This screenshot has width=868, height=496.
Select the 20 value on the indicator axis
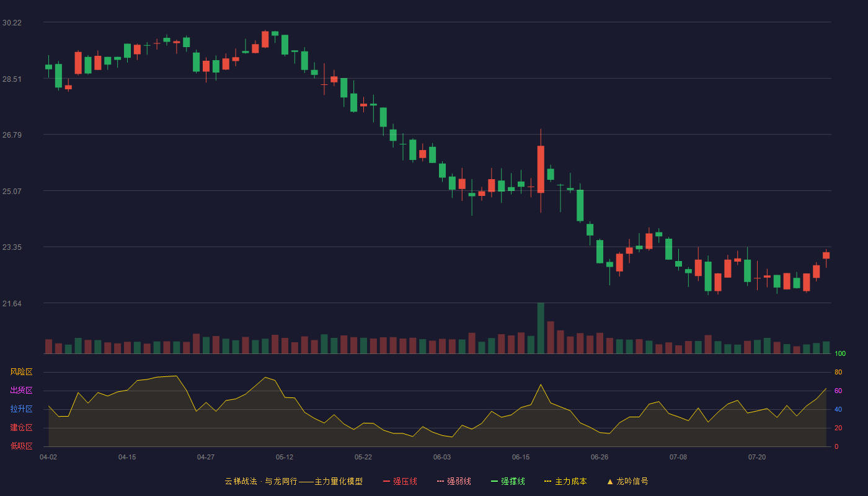(838, 428)
